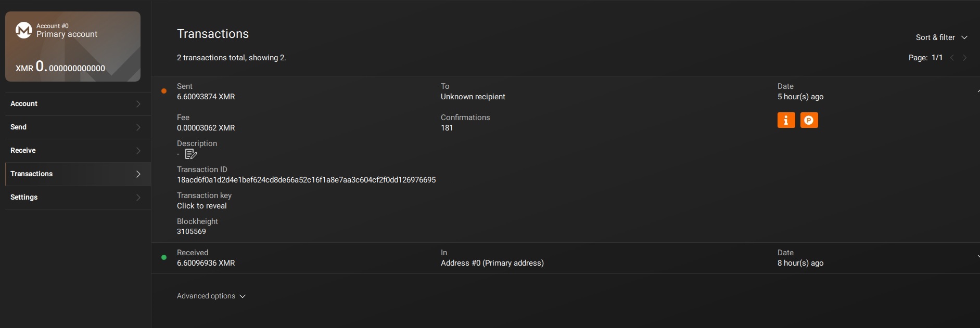
Task: Open transaction details info icon
Action: point(786,120)
